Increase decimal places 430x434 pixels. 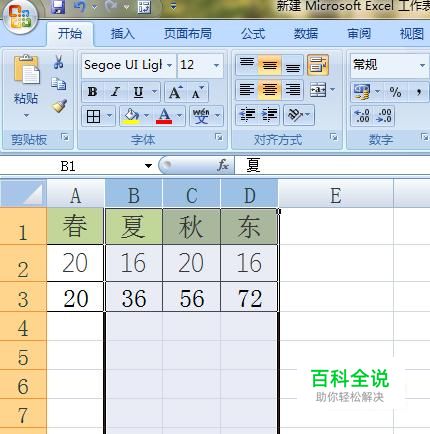click(x=361, y=116)
